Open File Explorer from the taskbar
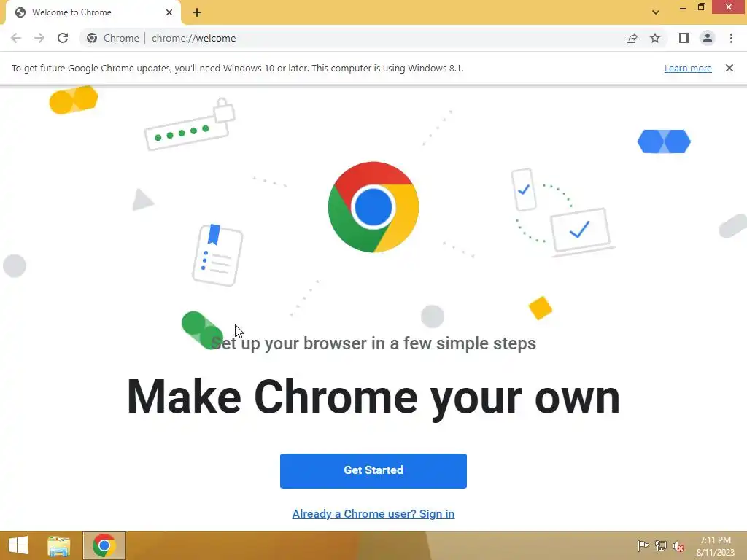 [x=59, y=545]
